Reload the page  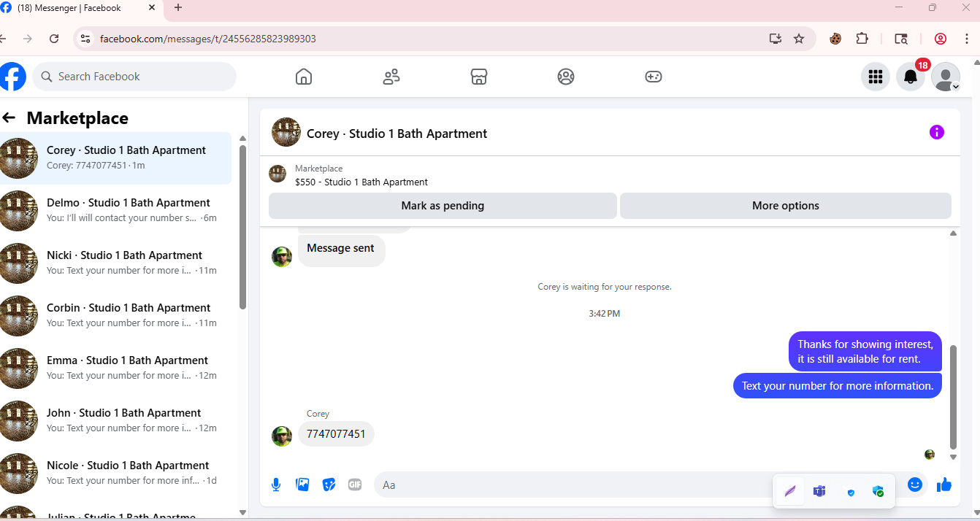(x=54, y=39)
